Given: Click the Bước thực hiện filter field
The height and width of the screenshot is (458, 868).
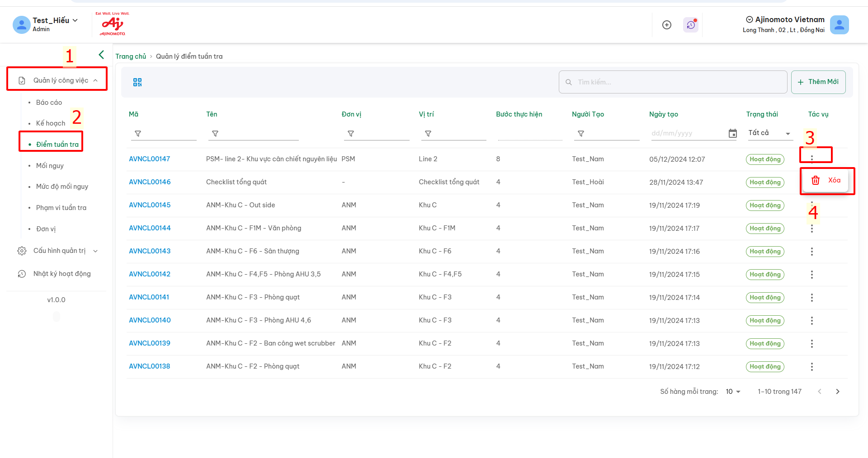Looking at the screenshot, I should (x=530, y=134).
